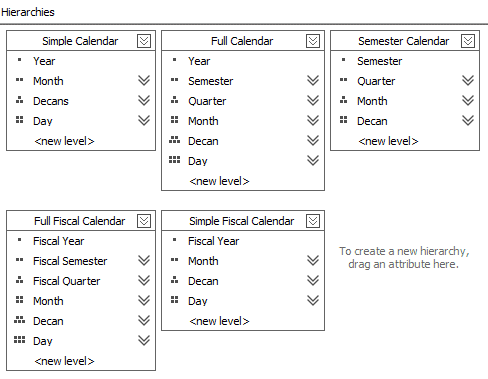Expand chevron beside Decan in Semester Calendar
This screenshot has width=488, height=379.
coord(468,120)
